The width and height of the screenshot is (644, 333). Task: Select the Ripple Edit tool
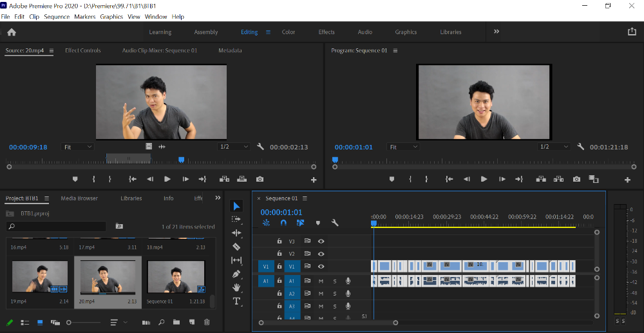coord(236,233)
